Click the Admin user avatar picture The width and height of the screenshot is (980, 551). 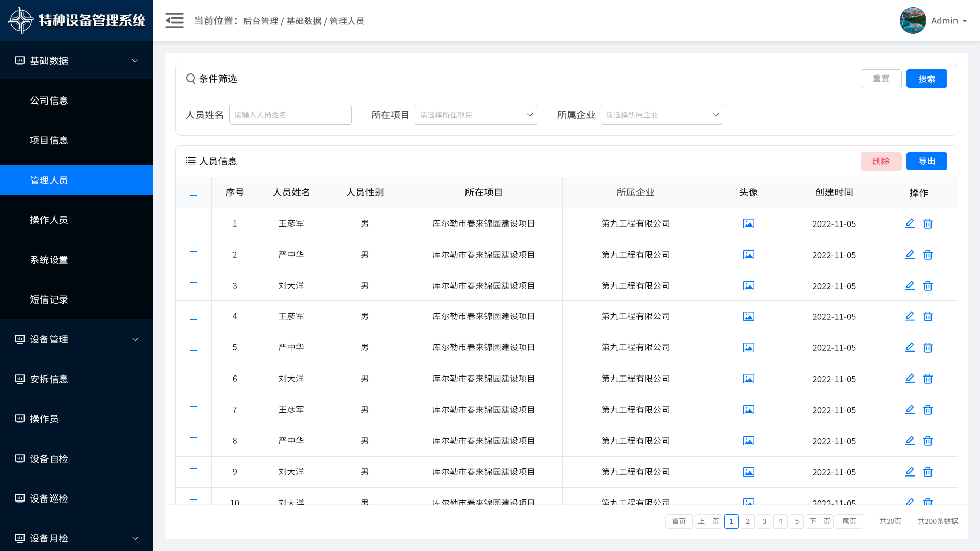pyautogui.click(x=913, y=20)
